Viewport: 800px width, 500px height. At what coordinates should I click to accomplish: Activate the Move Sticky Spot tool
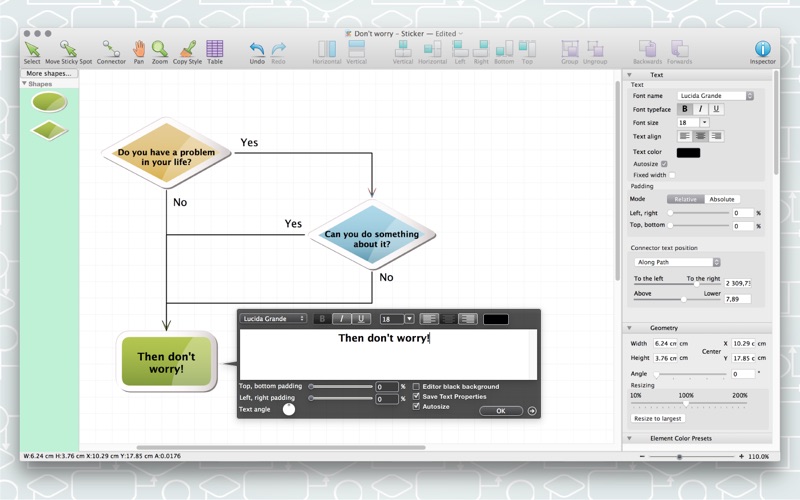pyautogui.click(x=68, y=53)
